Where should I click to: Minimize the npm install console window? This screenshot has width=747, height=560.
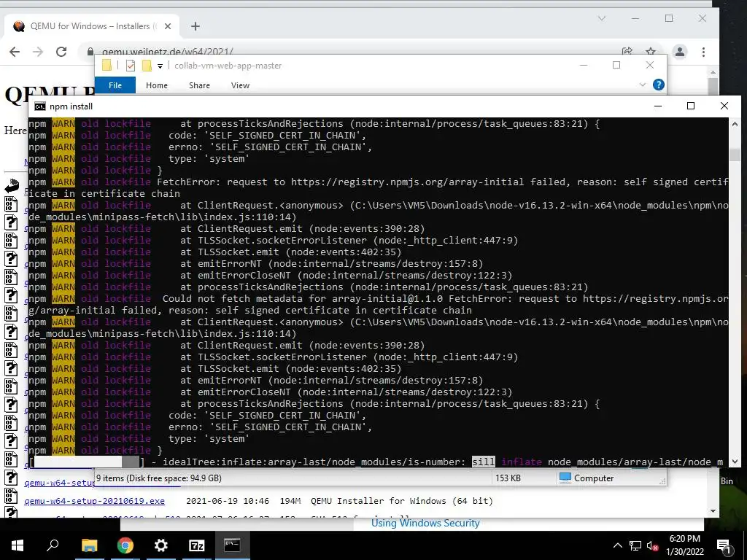coord(658,106)
